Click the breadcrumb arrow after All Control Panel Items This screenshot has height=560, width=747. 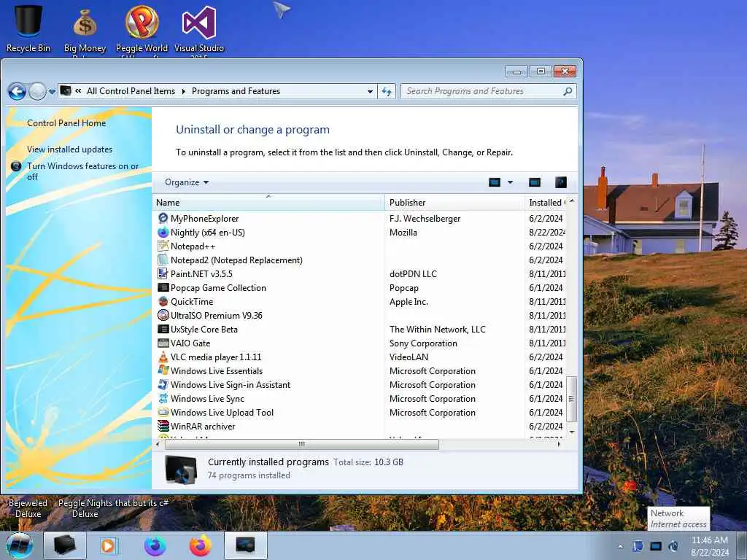183,91
